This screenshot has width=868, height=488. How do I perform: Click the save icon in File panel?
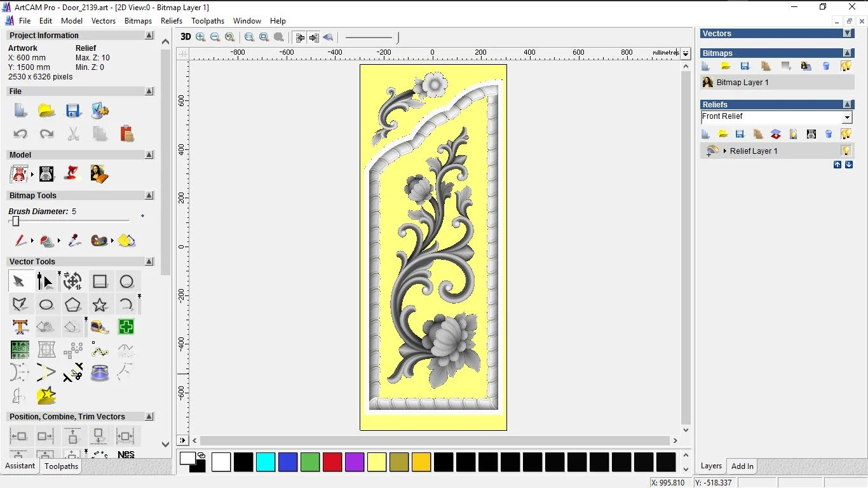click(73, 111)
